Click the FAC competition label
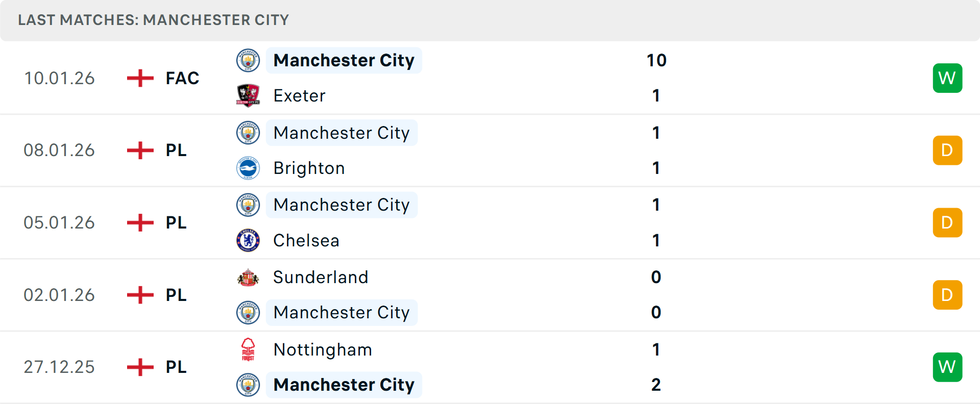The height and width of the screenshot is (404, 980). [182, 78]
